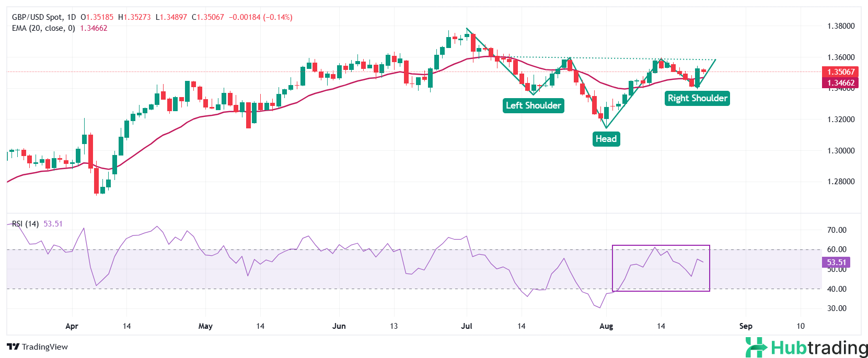
Task: Click the Sep date on the time axis
Action: [x=745, y=326]
